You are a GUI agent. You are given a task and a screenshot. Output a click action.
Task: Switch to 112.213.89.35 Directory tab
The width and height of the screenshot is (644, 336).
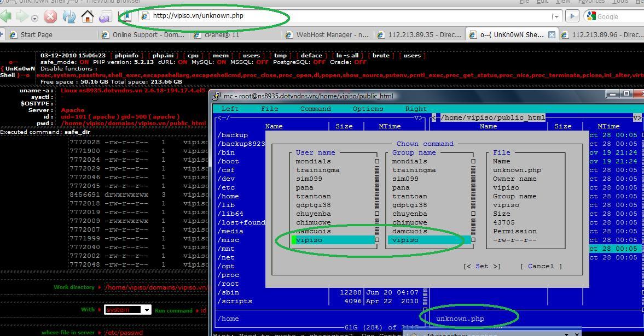(x=420, y=35)
